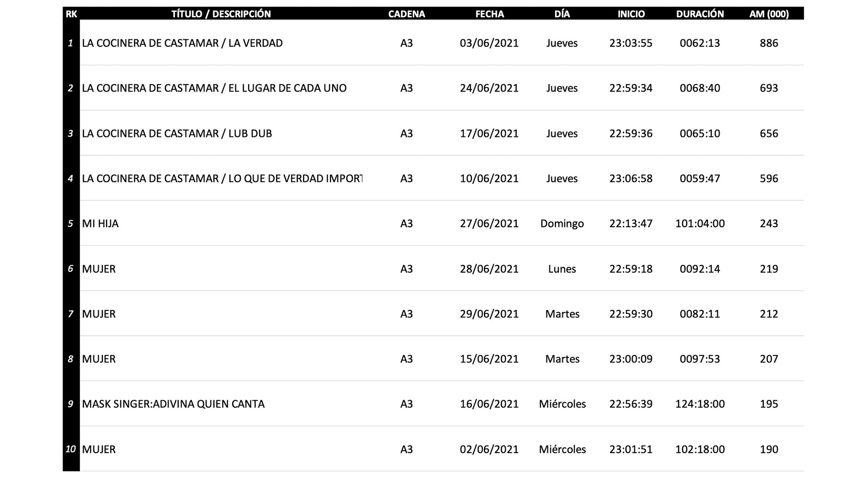The width and height of the screenshot is (868, 477).
Task: Click the start time 23:06:58
Action: click(x=631, y=179)
